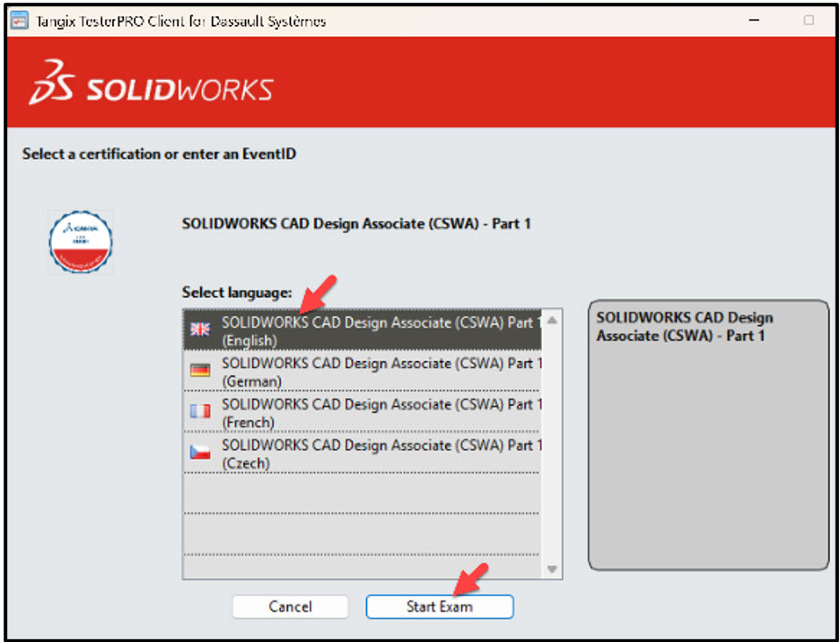The width and height of the screenshot is (840, 642).
Task: Click the scrollbar down arrow
Action: (x=553, y=567)
